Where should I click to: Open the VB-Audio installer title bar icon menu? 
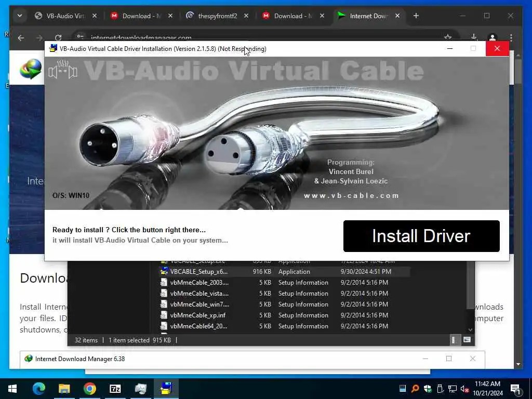pos(53,48)
